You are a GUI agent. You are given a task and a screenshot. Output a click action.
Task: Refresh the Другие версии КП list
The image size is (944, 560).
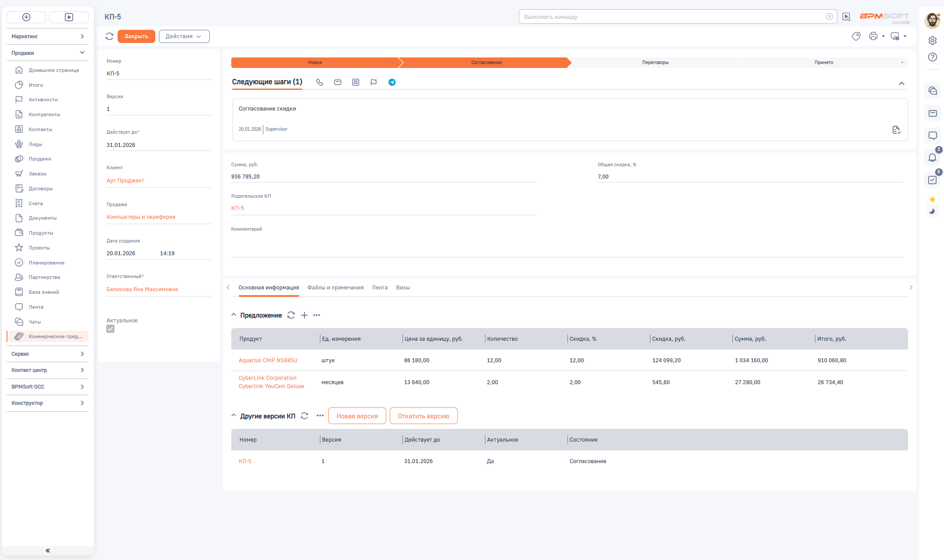pos(305,416)
